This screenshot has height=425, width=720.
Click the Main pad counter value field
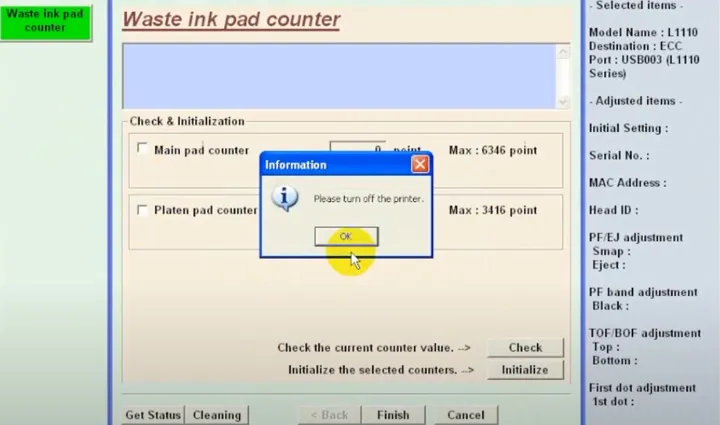coord(358,147)
